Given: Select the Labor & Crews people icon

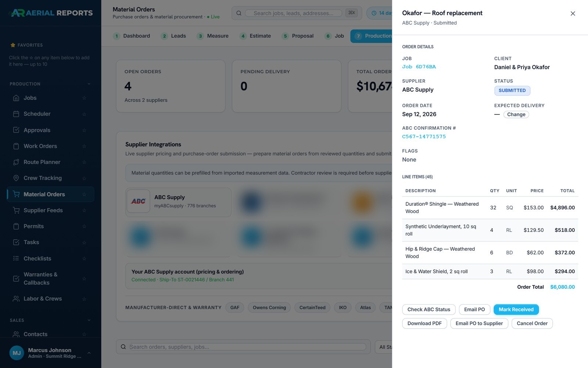Looking at the screenshot, I should coord(16,299).
